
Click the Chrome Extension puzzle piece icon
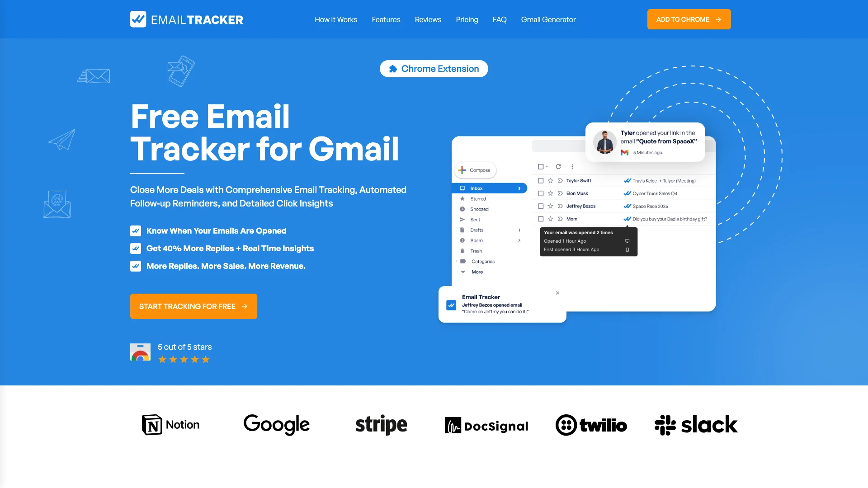392,69
